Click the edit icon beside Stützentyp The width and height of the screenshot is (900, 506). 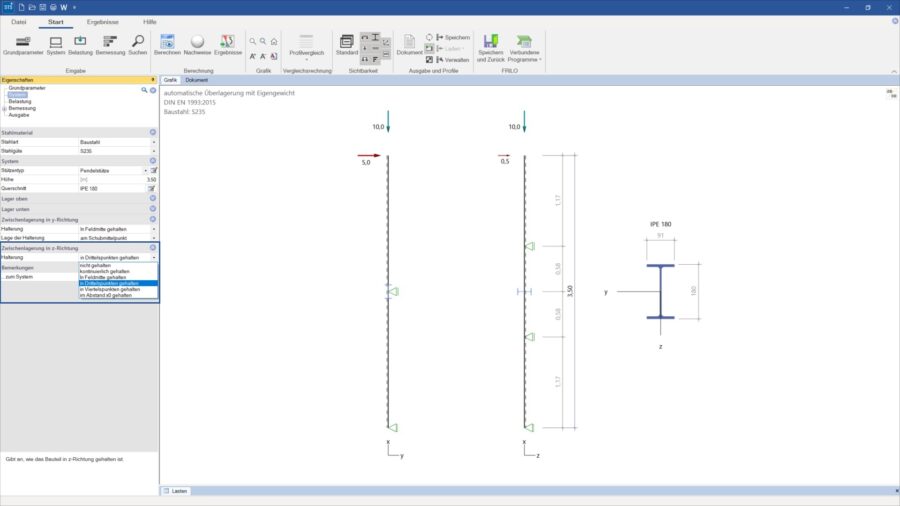[x=154, y=170]
